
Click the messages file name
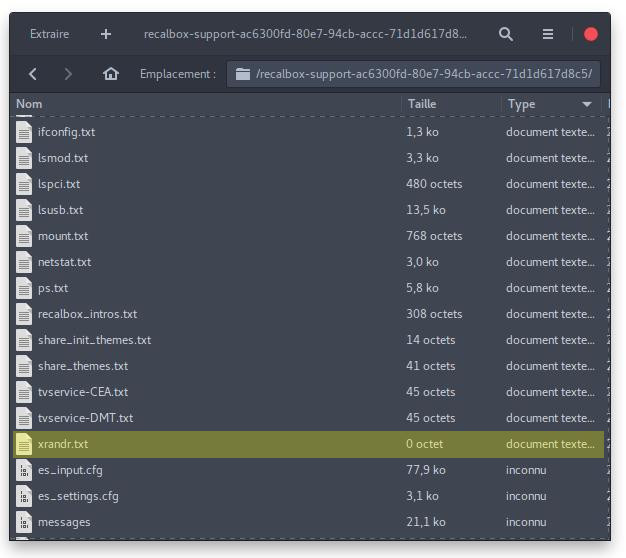(64, 522)
